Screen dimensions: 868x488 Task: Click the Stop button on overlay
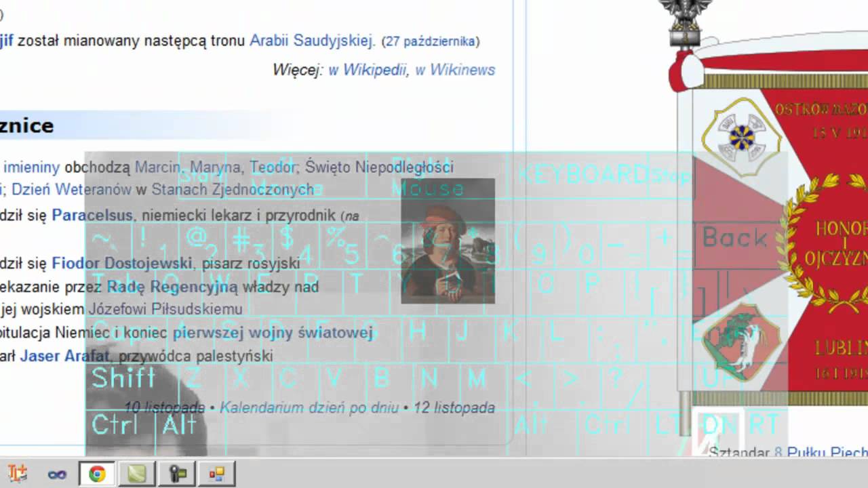670,176
